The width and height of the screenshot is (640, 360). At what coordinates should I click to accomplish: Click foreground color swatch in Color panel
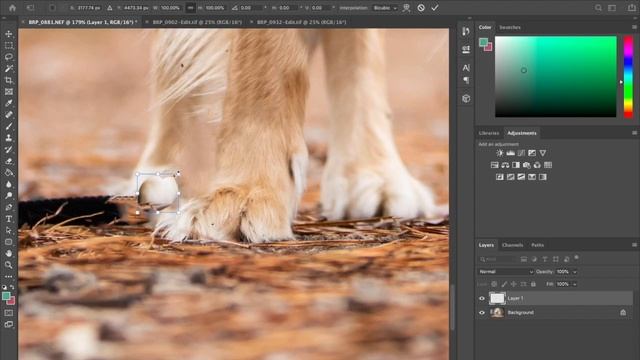click(x=484, y=42)
